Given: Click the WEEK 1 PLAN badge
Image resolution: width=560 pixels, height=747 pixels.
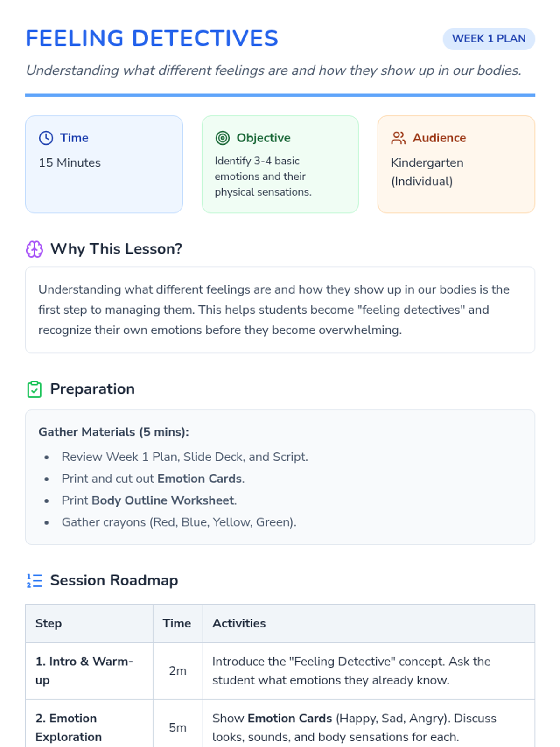Looking at the screenshot, I should click(489, 39).
